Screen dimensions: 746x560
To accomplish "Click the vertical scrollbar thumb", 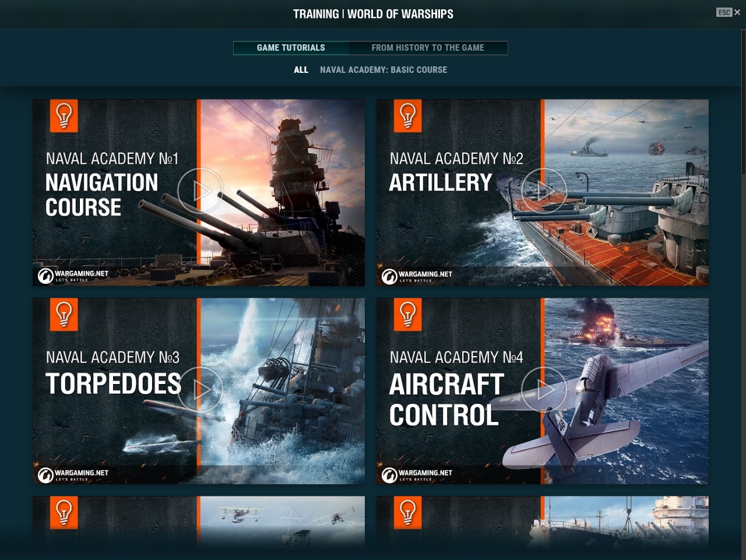I will point(743,102).
